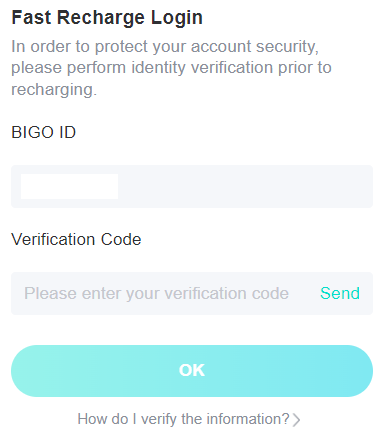Select the white filled value in BIGO ID field
This screenshot has width=385, height=441.
(x=69, y=186)
